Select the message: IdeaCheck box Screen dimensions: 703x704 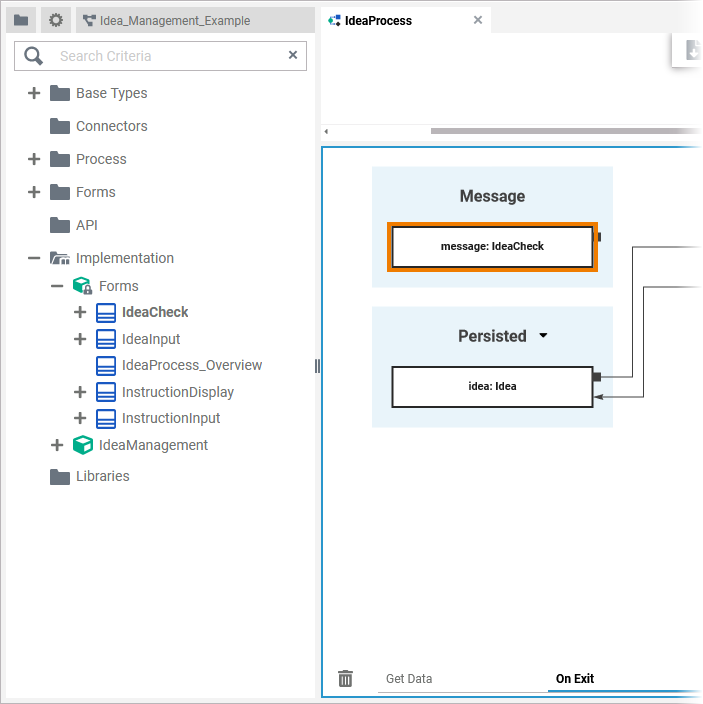[x=492, y=246]
